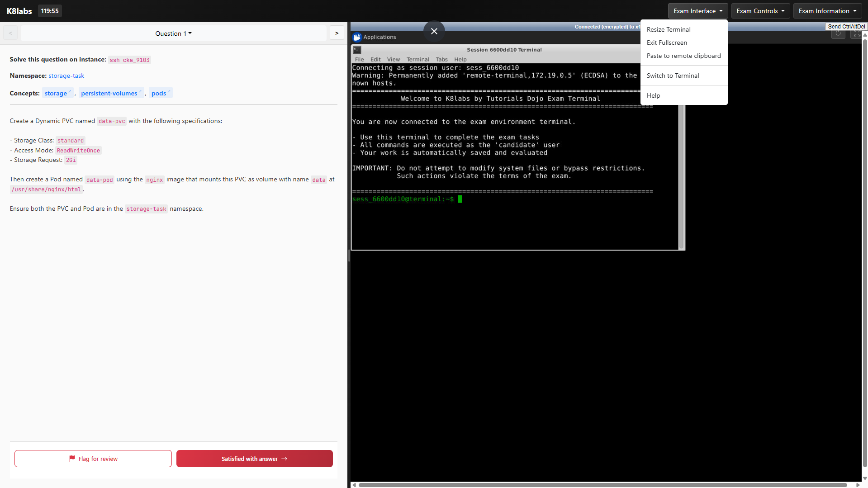This screenshot has height=488, width=868.
Task: Click the flag icon on Flag for review
Action: tap(72, 459)
